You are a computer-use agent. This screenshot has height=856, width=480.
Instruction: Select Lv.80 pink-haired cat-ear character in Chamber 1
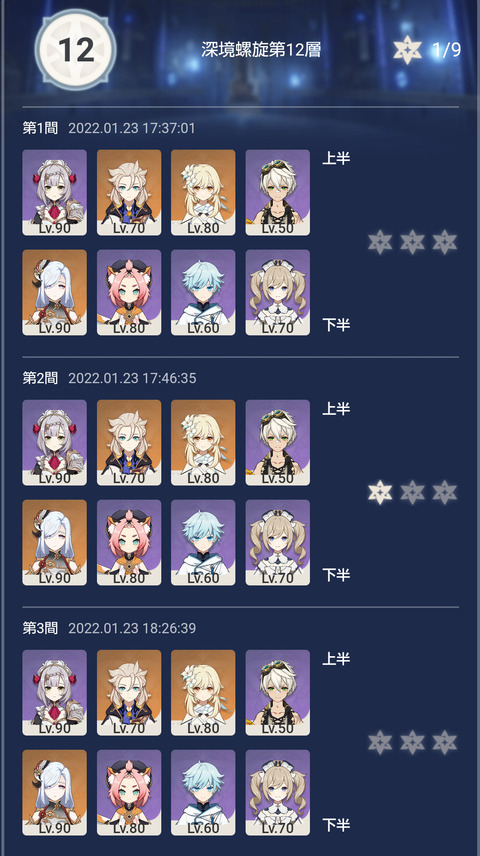point(129,293)
